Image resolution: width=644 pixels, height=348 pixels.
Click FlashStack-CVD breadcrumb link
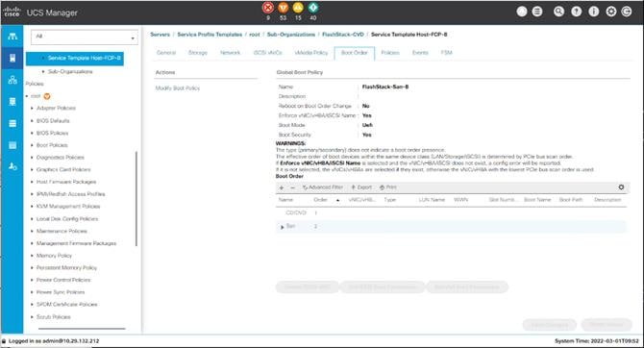(343, 35)
